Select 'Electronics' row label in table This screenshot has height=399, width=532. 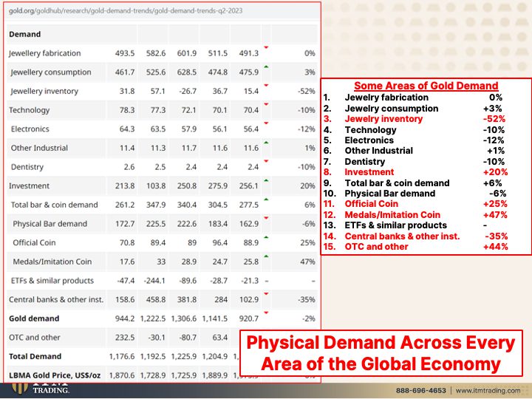30,129
